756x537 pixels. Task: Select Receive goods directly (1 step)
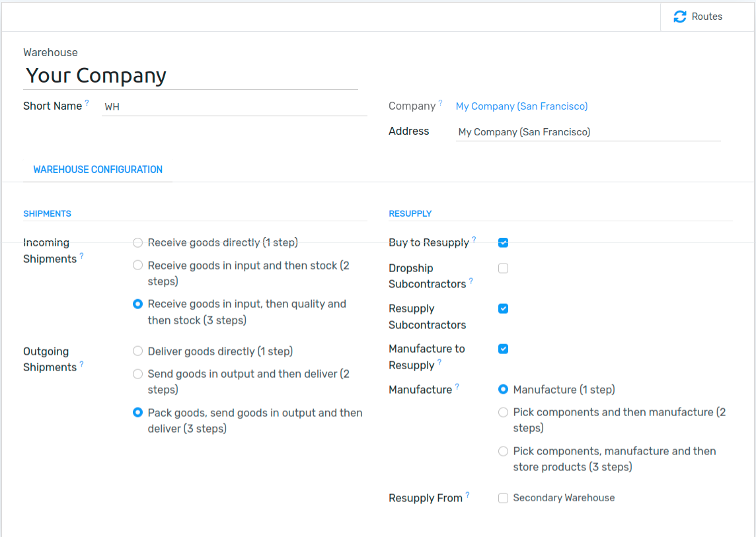click(x=138, y=242)
